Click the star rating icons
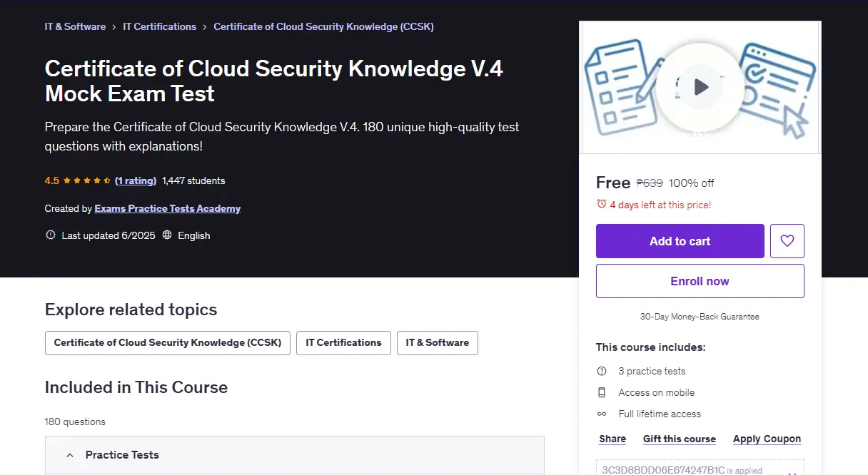The image size is (868, 475). tap(87, 180)
